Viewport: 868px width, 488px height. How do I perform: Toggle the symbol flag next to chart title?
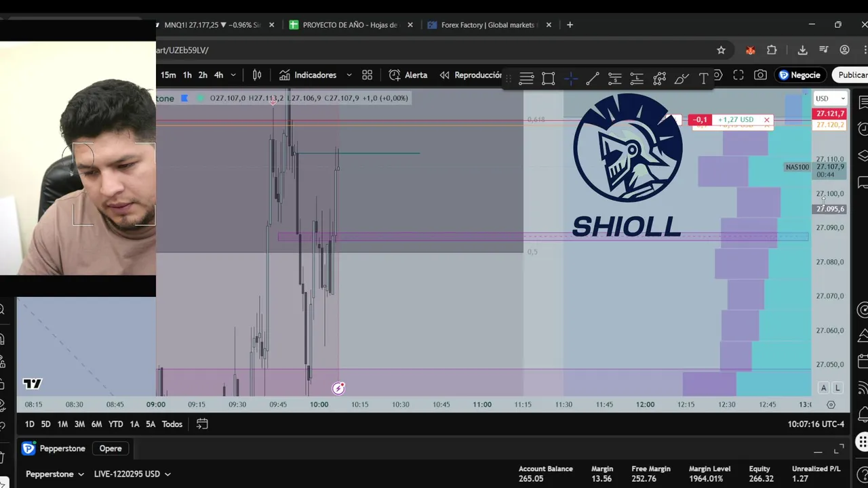(x=184, y=98)
